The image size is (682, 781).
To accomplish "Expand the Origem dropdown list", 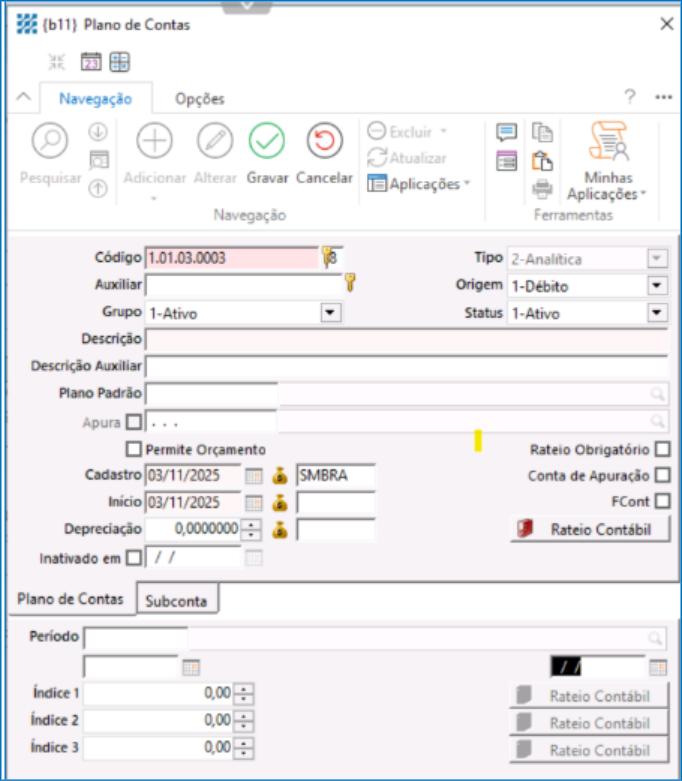I will (656, 286).
